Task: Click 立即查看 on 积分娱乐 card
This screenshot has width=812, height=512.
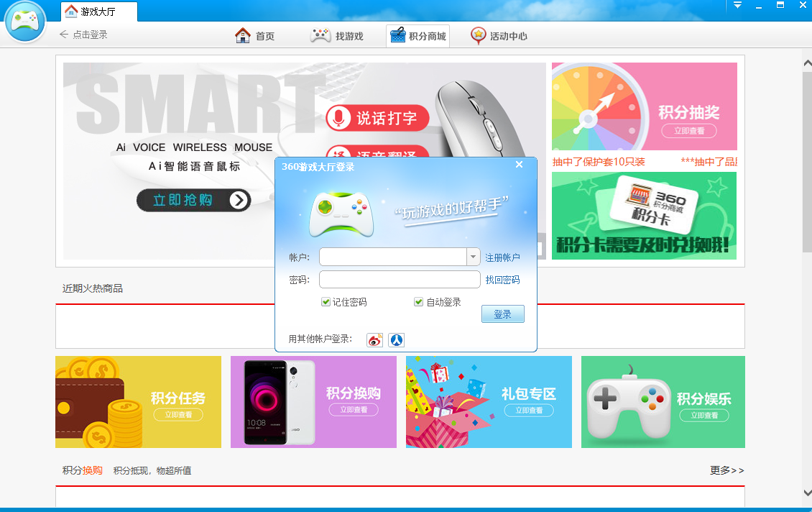Action: [703, 415]
